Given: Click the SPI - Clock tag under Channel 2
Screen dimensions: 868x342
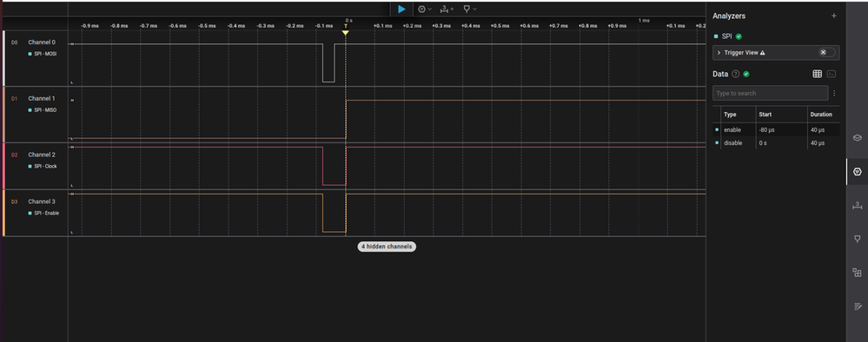Looking at the screenshot, I should coord(43,166).
